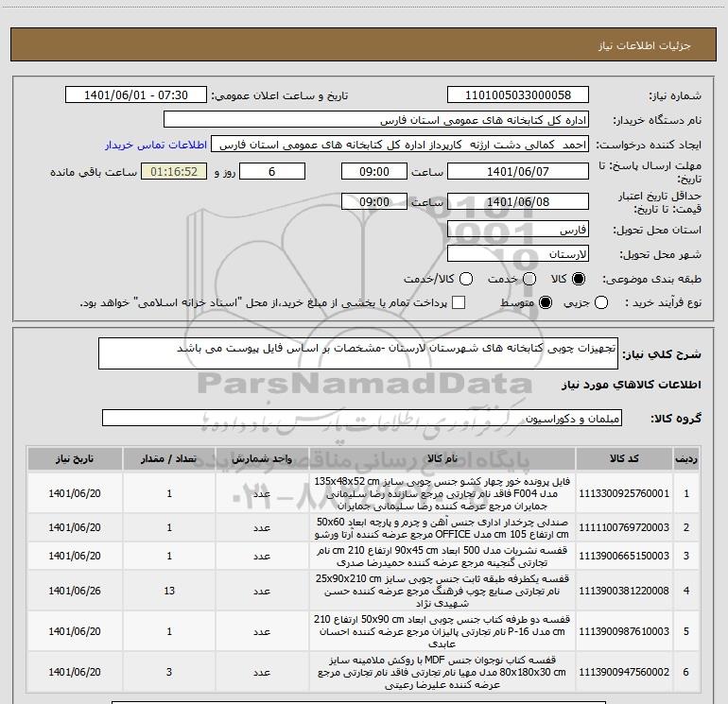
Task: Open the buyer contact info link
Action: tap(156, 145)
